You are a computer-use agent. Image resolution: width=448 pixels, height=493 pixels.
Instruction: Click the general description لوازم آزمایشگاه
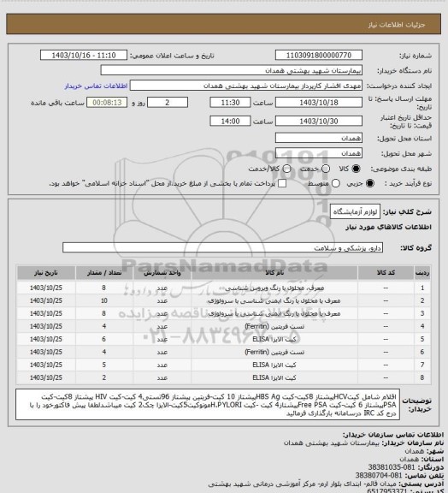tap(355, 212)
